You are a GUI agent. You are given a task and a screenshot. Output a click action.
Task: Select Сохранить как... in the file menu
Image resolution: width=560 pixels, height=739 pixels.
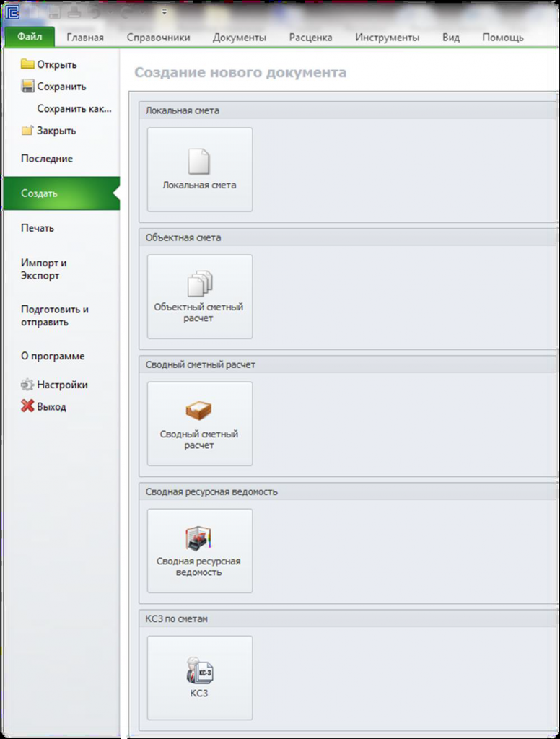(74, 108)
